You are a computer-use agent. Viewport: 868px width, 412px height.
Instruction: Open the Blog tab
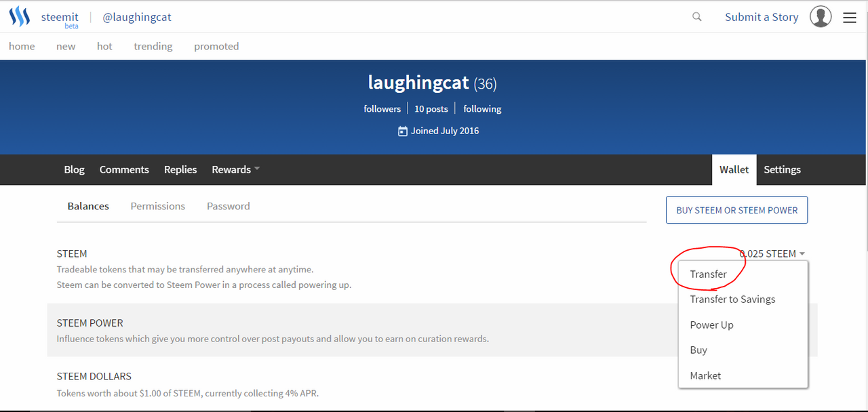[x=75, y=169]
